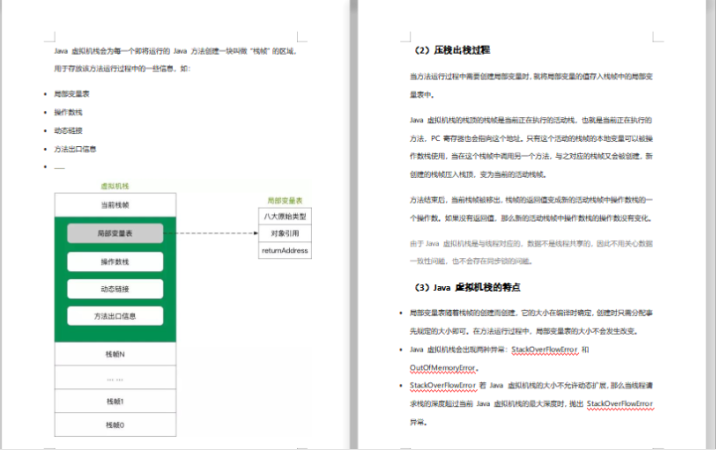Click the "栈帧N" cell in the stack diagram
720x450 pixels.
pyautogui.click(x=115, y=354)
